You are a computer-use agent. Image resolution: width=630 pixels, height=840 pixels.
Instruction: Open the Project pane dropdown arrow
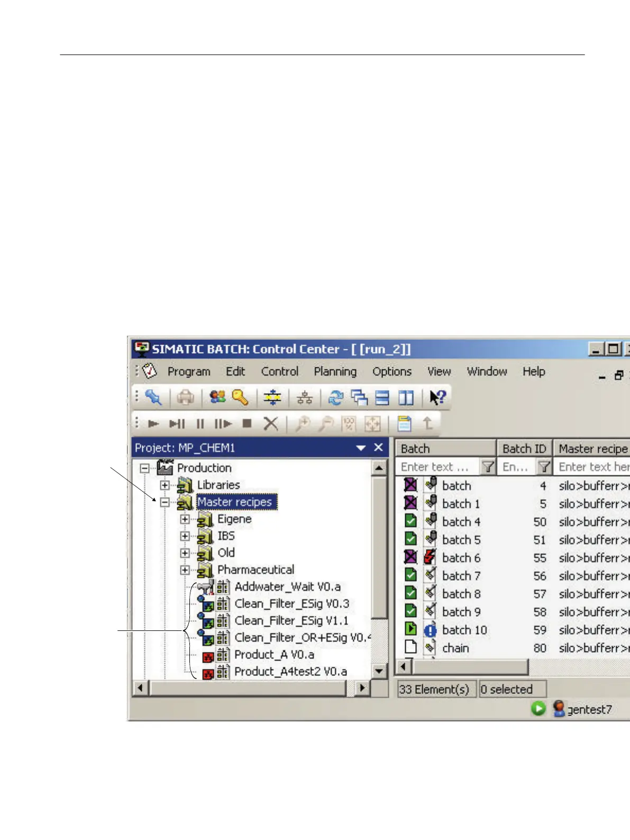pyautogui.click(x=361, y=448)
